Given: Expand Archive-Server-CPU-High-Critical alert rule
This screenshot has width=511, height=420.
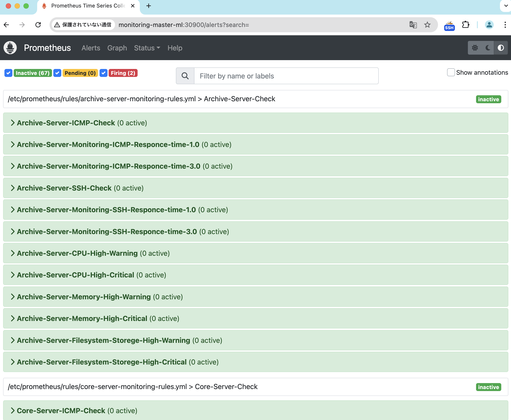Looking at the screenshot, I should point(75,275).
